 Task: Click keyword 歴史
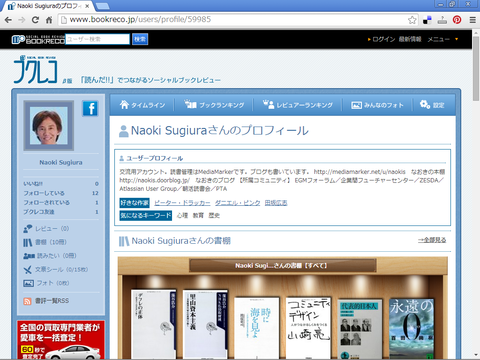tap(214, 216)
